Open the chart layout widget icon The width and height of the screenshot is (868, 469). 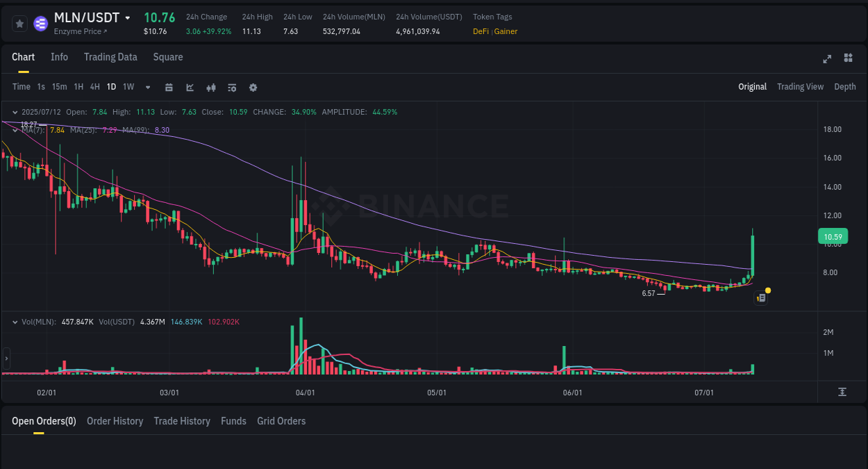(x=848, y=58)
